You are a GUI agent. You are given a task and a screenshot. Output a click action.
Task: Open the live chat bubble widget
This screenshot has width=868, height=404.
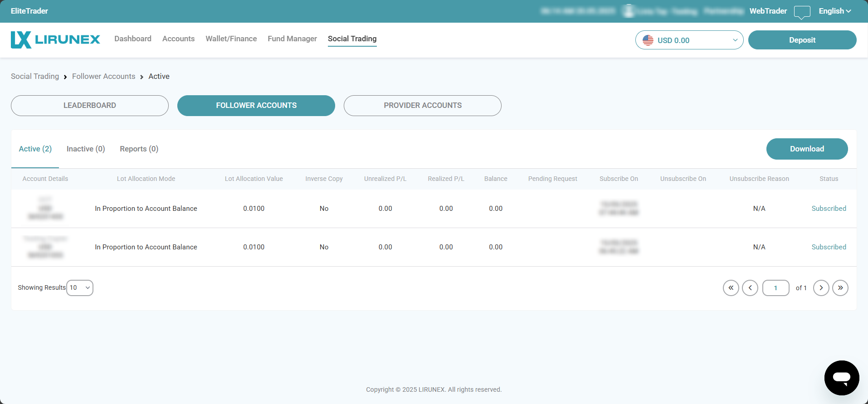841,378
